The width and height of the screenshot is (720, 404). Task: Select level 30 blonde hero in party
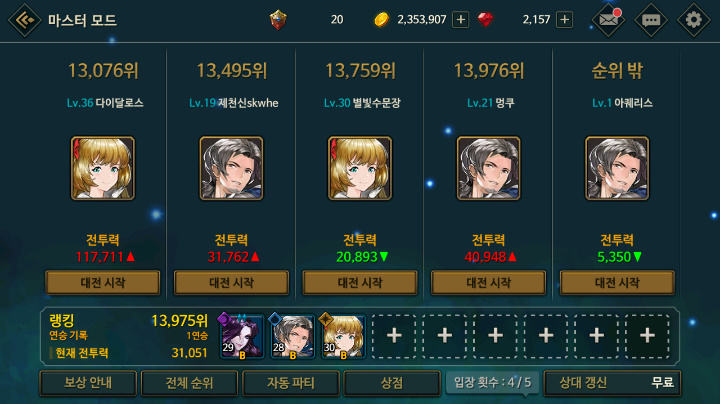343,336
